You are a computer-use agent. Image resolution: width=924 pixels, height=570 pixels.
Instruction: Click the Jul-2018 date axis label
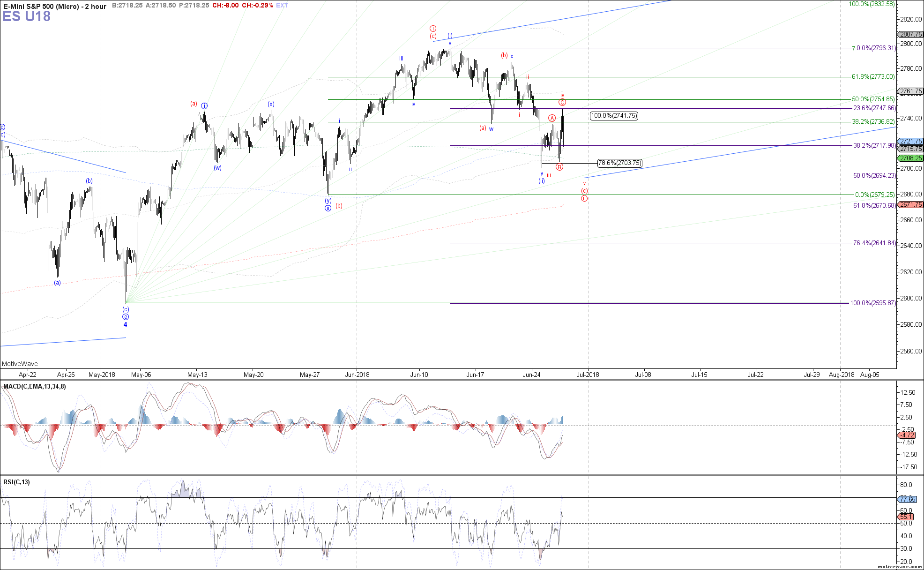[x=588, y=375]
